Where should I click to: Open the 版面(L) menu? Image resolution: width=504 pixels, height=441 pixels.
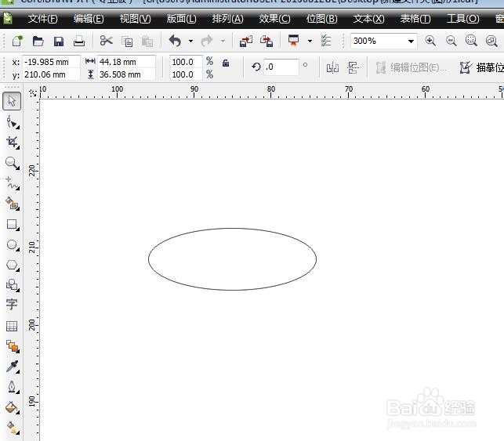(181, 19)
